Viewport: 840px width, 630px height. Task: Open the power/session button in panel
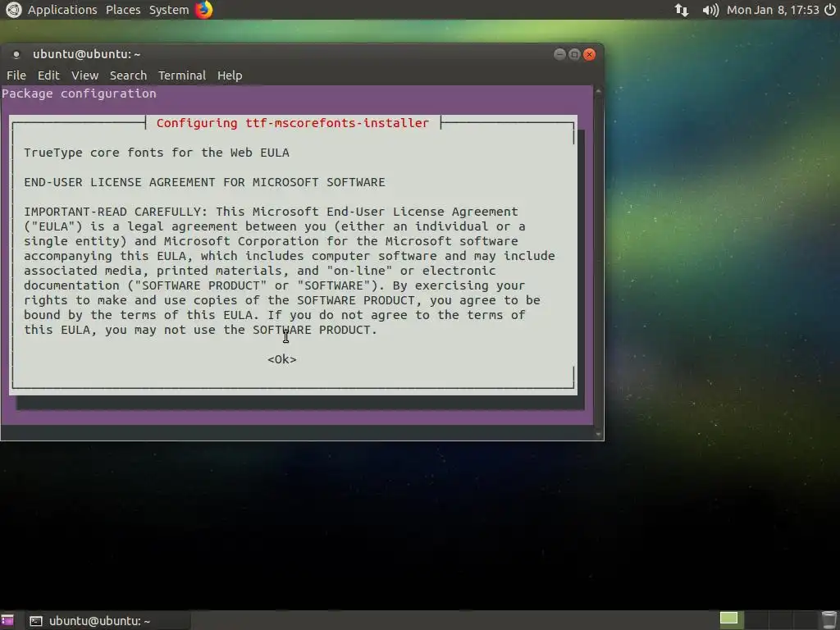830,10
